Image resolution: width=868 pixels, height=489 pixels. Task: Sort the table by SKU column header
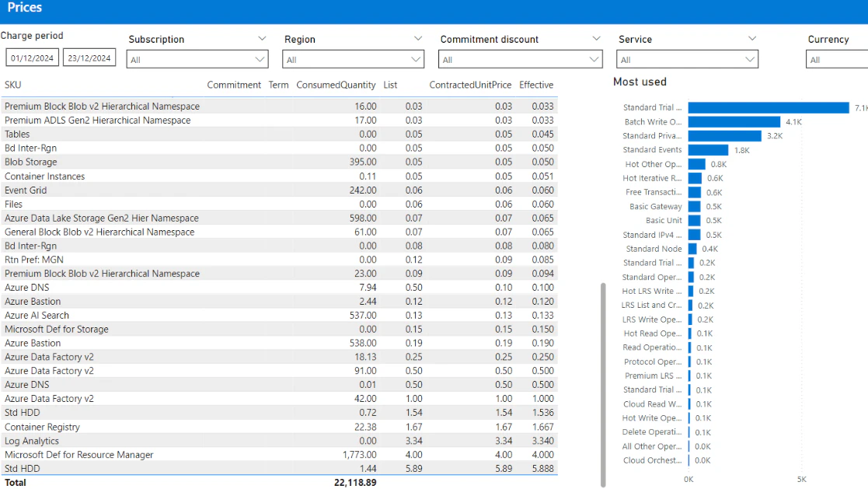click(x=12, y=85)
